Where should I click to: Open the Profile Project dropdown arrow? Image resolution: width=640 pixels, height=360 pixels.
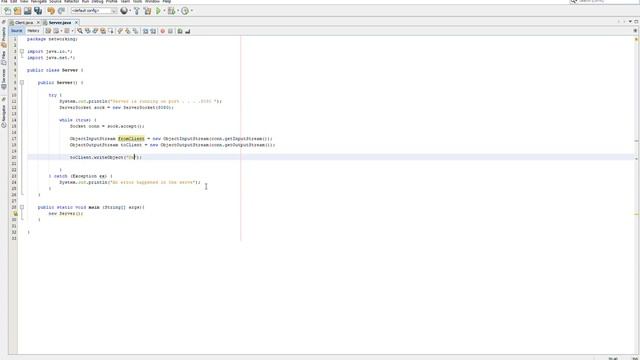(191, 11)
